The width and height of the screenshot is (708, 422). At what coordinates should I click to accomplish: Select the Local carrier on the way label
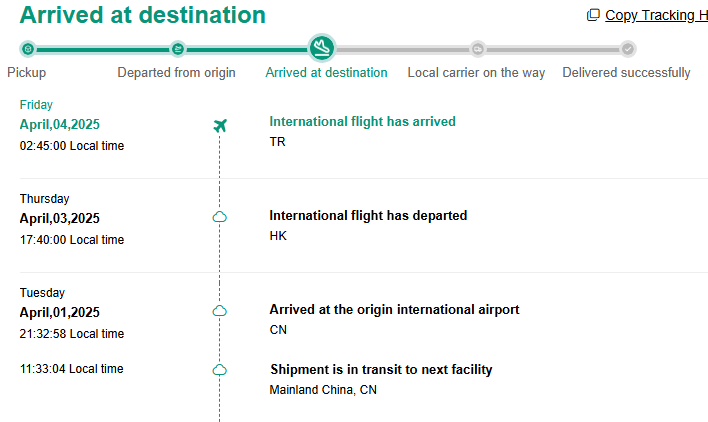(477, 73)
